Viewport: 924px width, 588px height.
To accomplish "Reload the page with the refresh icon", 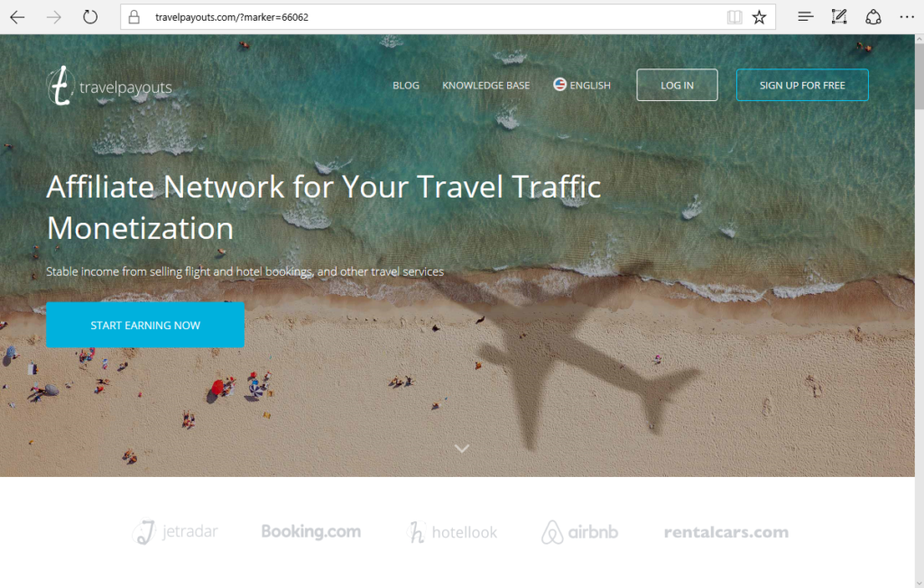I will point(90,17).
